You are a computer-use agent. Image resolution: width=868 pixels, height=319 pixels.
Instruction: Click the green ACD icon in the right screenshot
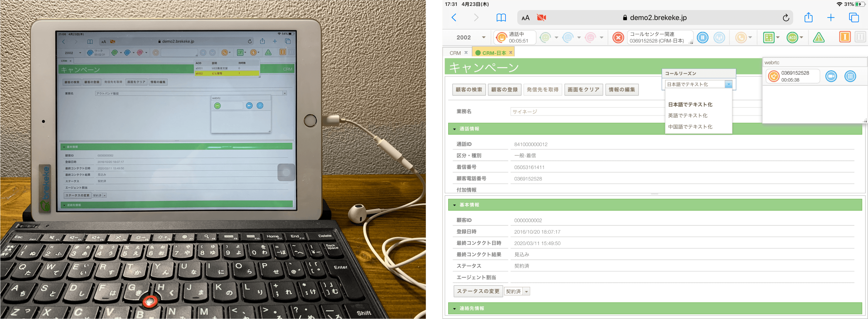click(x=792, y=37)
